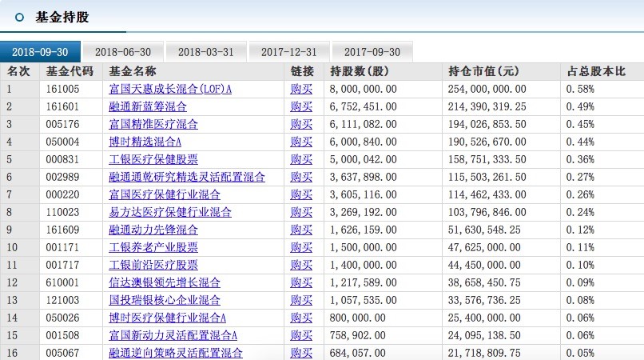Click 购买 for fund 161609
This screenshot has width=644, height=360.
coord(301,230)
